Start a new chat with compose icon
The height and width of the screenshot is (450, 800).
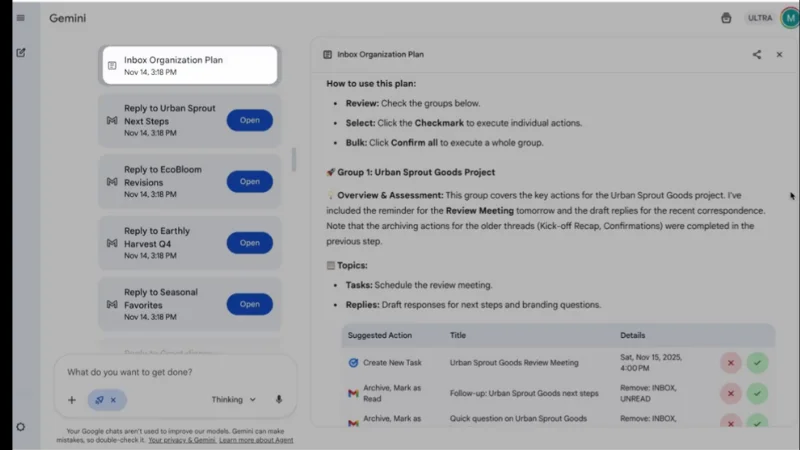click(x=21, y=53)
